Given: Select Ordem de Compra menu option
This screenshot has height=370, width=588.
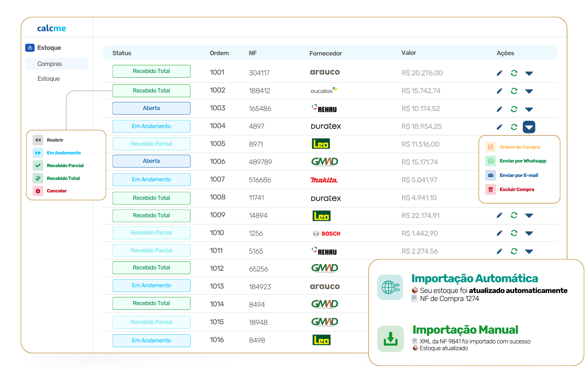Looking at the screenshot, I should (x=519, y=147).
